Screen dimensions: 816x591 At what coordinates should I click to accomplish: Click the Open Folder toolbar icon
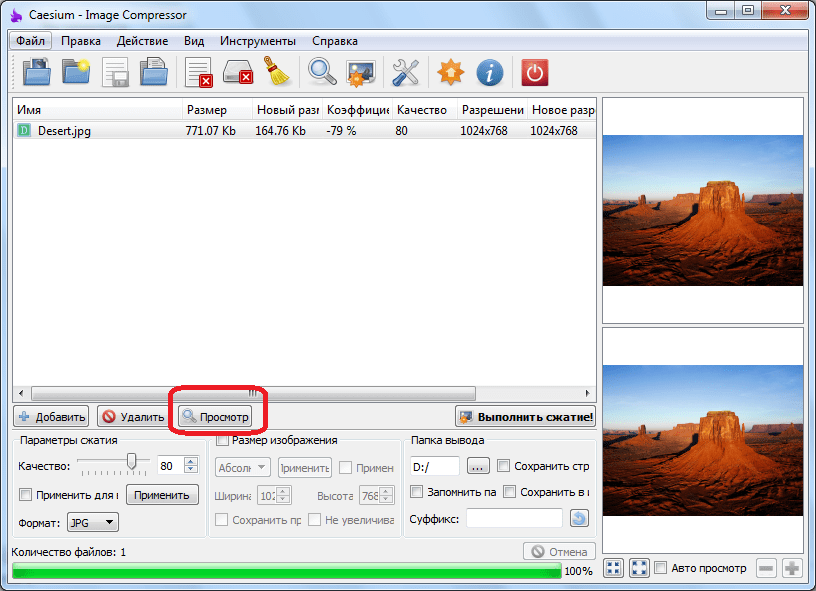76,72
